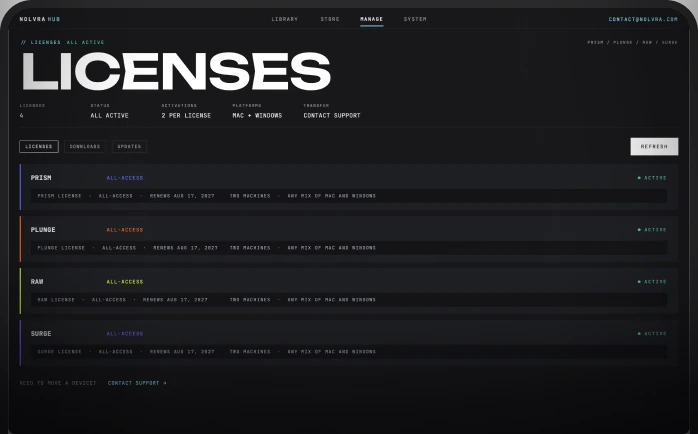Select the SURGE license name
698x434 pixels.
[x=41, y=334]
